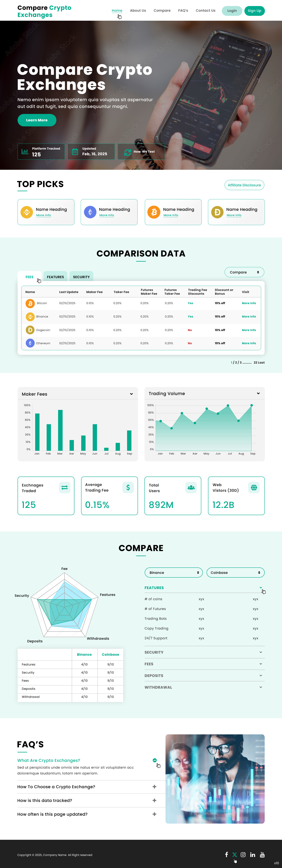Open the YouTube icon in footer
The width and height of the screenshot is (282, 868).
(x=262, y=854)
